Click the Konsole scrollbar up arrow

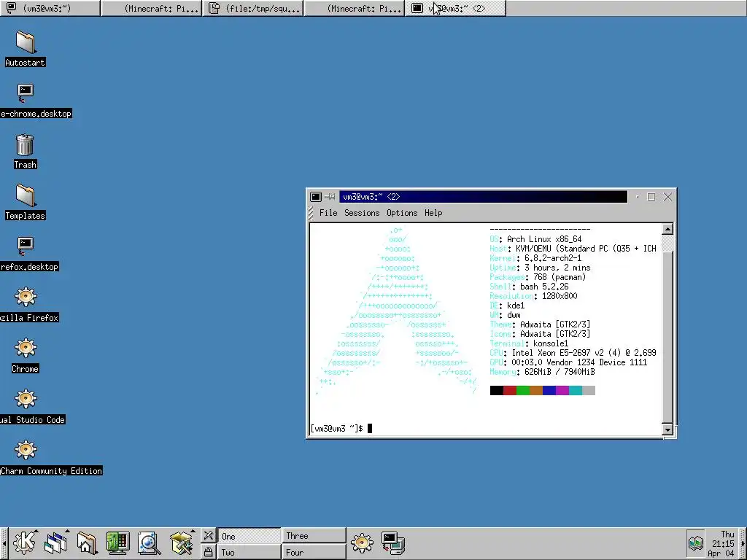[x=667, y=229]
